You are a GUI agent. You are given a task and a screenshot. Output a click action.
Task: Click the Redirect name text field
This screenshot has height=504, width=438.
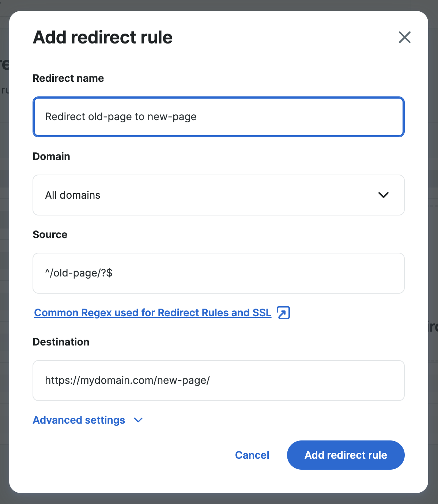pyautogui.click(x=218, y=117)
